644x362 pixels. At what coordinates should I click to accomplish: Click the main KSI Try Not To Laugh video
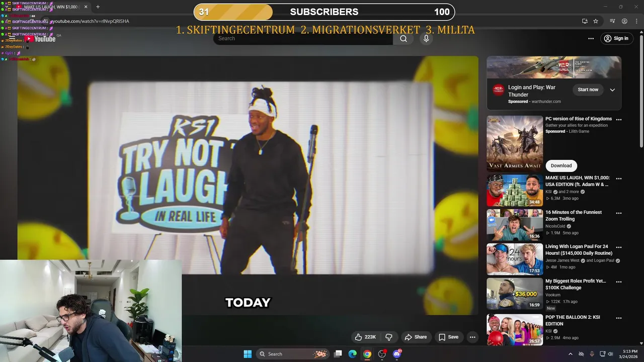click(248, 185)
